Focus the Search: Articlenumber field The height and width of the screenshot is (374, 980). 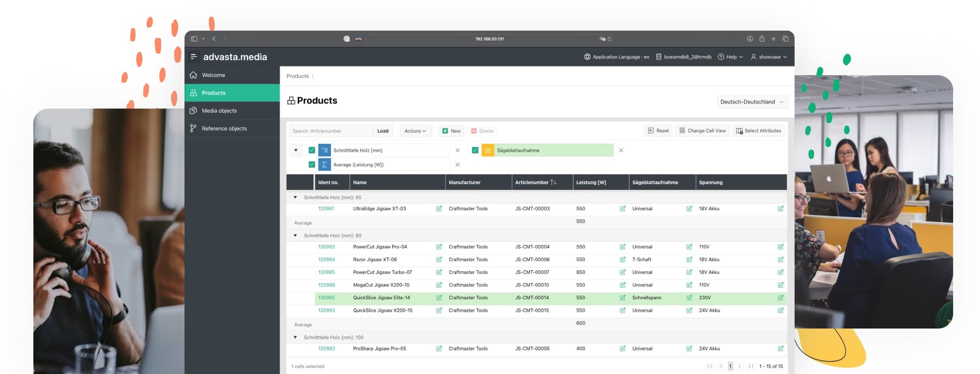click(331, 131)
